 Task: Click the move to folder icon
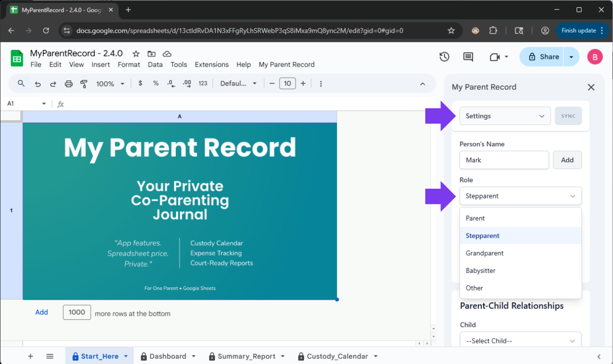[x=151, y=54]
